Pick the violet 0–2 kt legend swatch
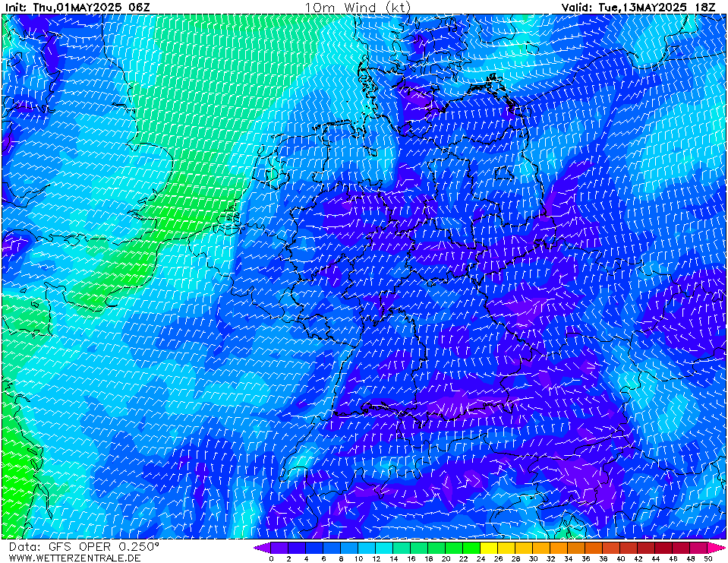The width and height of the screenshot is (728, 563). click(279, 548)
